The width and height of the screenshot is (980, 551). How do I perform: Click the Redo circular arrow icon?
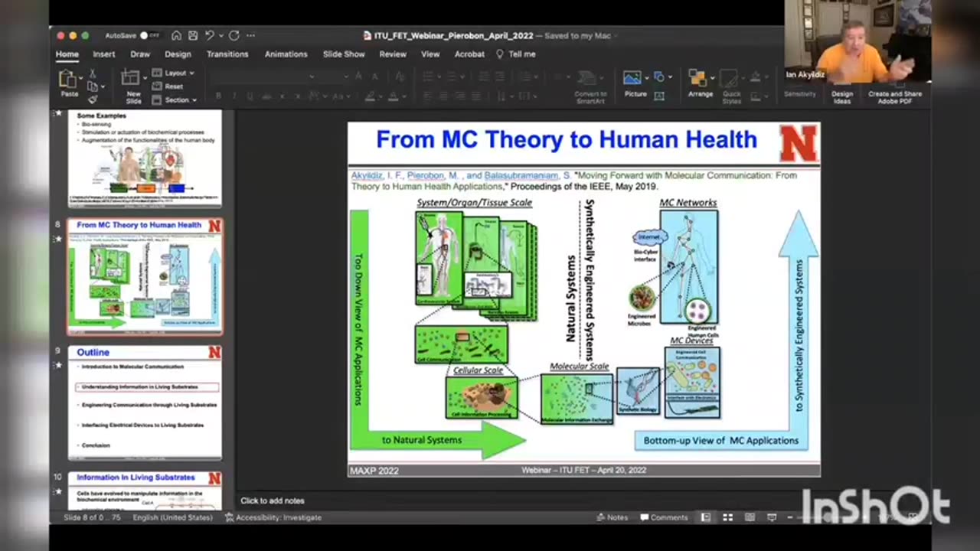pos(234,35)
